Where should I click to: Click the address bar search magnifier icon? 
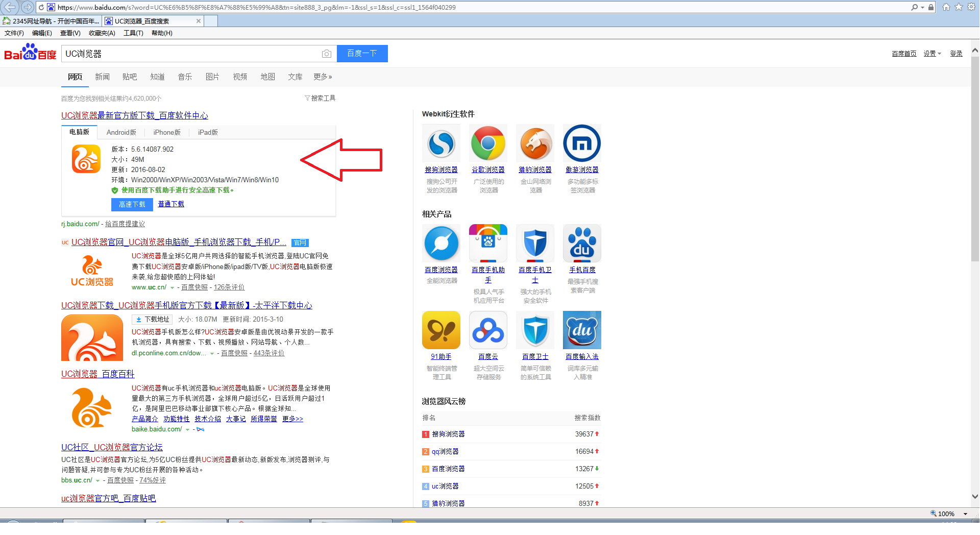point(914,7)
